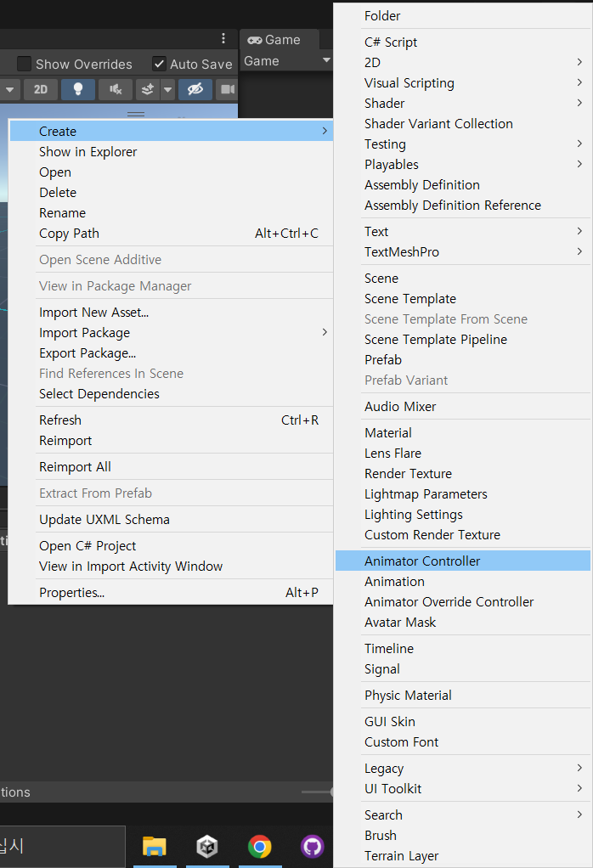The width and height of the screenshot is (593, 868).
Task: Open scene effects dropdown arrow
Action: coord(167,89)
